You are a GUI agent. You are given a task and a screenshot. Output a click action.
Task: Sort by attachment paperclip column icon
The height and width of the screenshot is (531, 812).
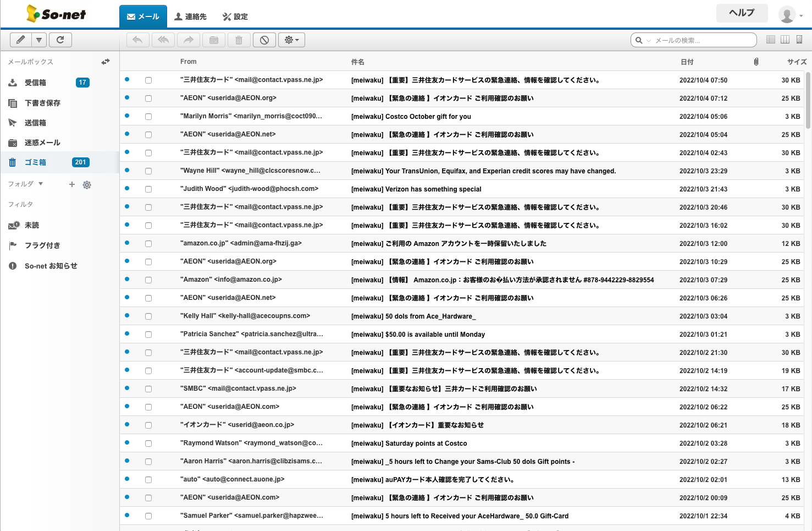[756, 62]
